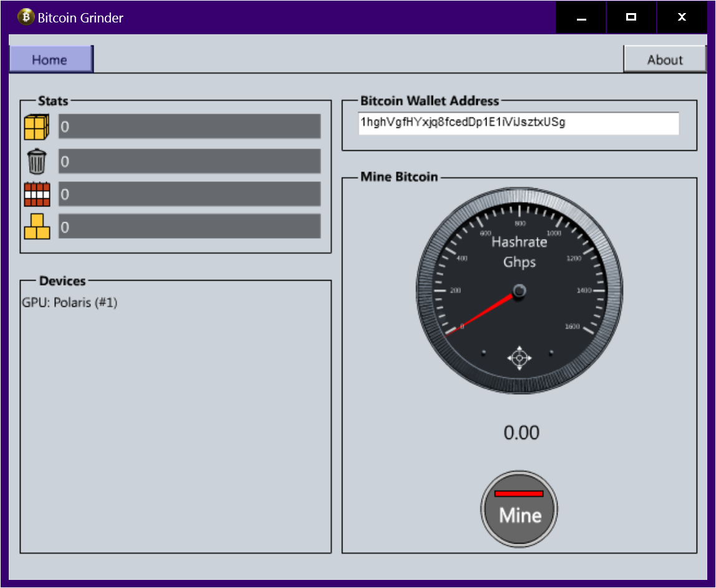Screen dimensions: 716x588
Task: Maximize the Bitcoin Grinder window
Action: (631, 17)
